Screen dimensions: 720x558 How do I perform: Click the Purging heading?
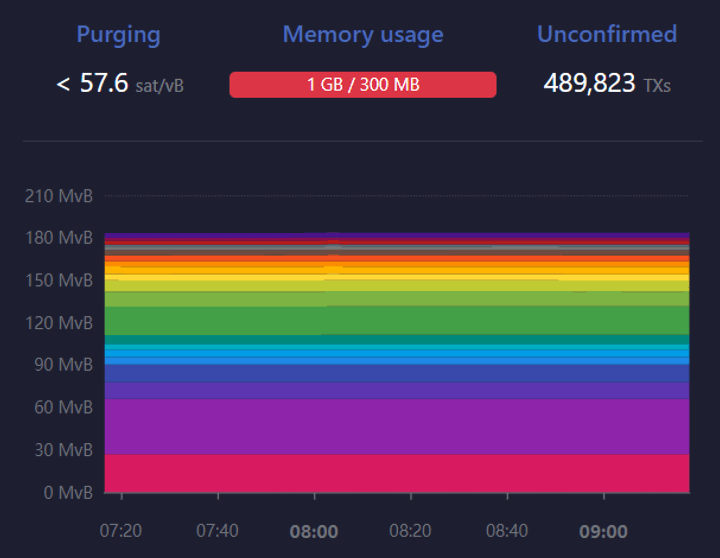[x=118, y=35]
